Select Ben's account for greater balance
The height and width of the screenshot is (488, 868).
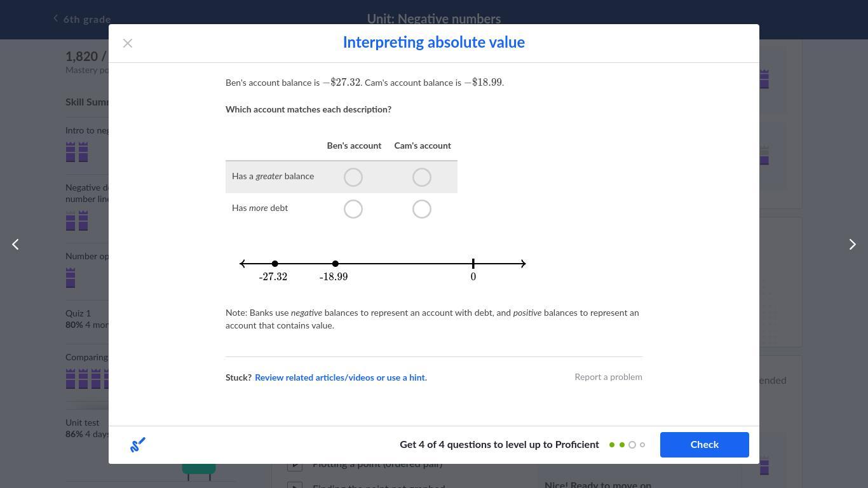353,177
